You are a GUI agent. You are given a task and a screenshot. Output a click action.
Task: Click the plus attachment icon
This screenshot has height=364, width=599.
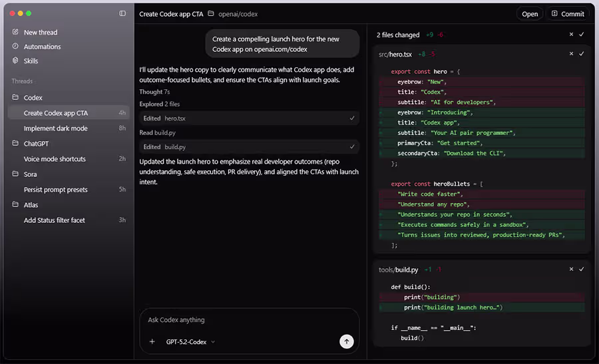point(152,341)
